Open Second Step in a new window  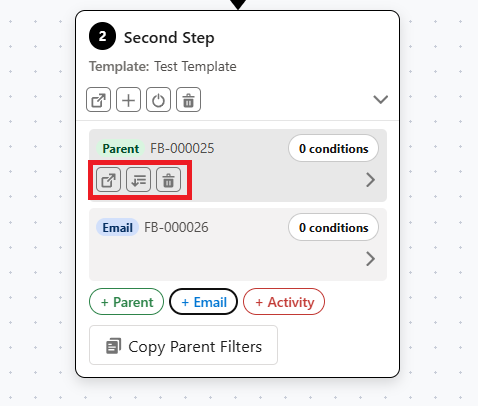pyautogui.click(x=98, y=100)
